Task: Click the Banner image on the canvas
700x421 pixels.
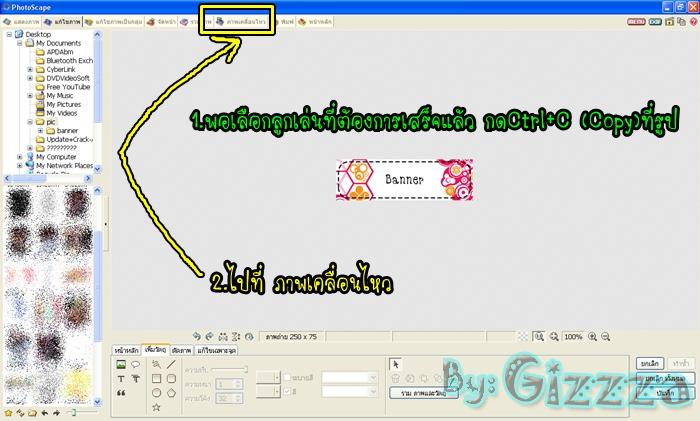Action: [x=404, y=179]
